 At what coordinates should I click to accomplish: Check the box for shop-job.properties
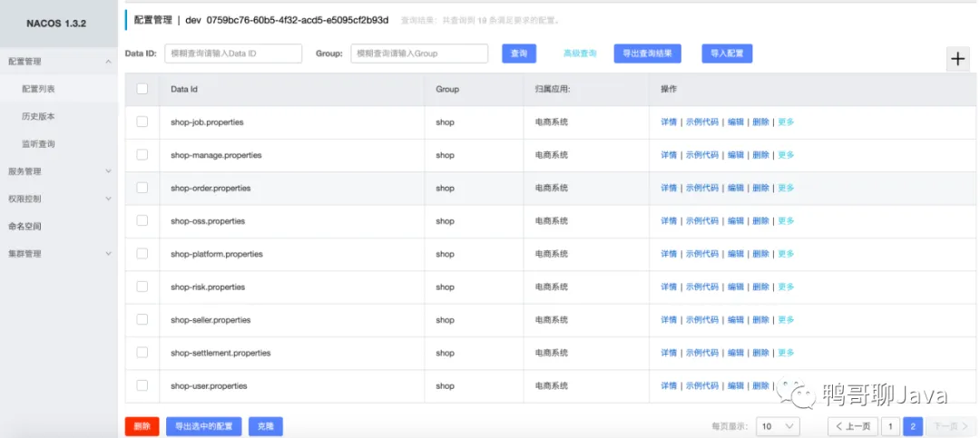pos(142,122)
